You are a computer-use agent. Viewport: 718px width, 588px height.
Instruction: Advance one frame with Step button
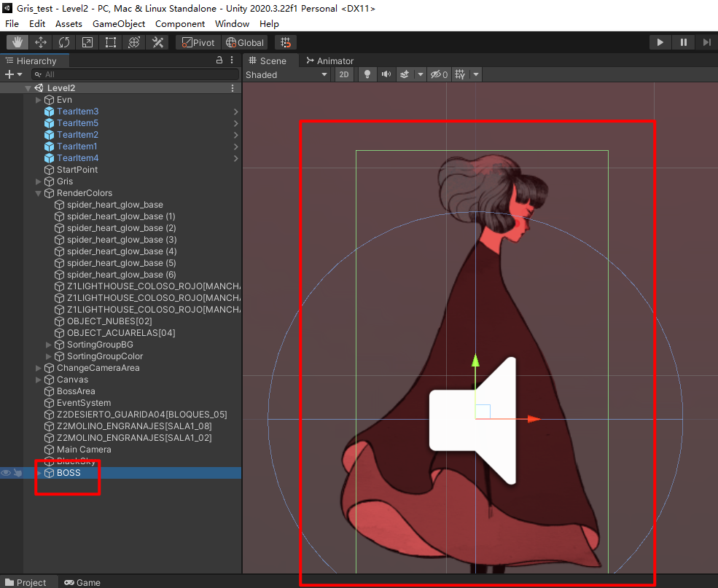[x=706, y=42]
